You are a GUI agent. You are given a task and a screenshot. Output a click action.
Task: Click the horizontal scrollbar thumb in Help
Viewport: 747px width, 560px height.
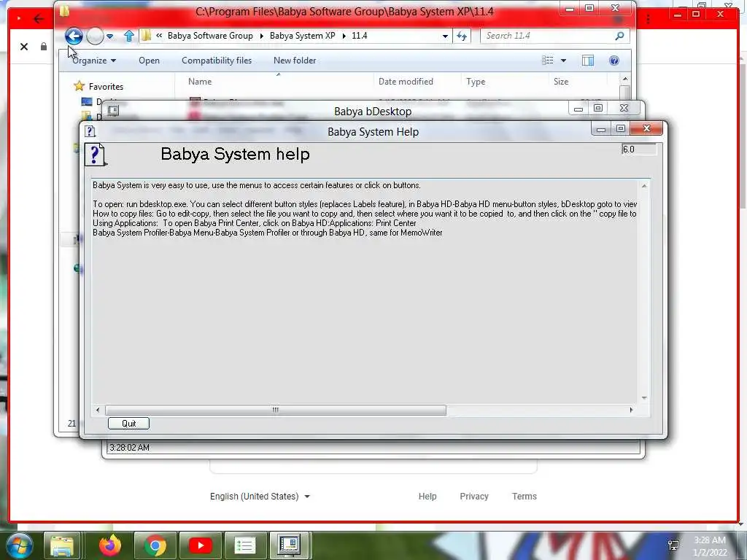tap(275, 410)
